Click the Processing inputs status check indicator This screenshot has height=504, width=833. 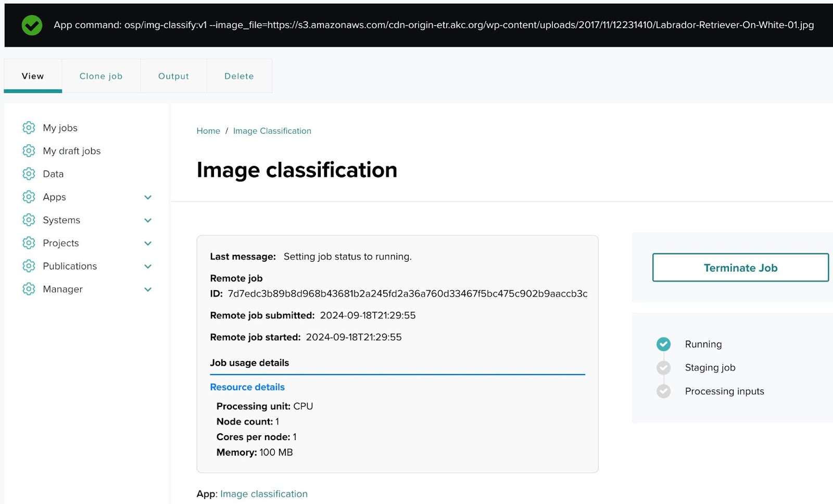coord(663,391)
